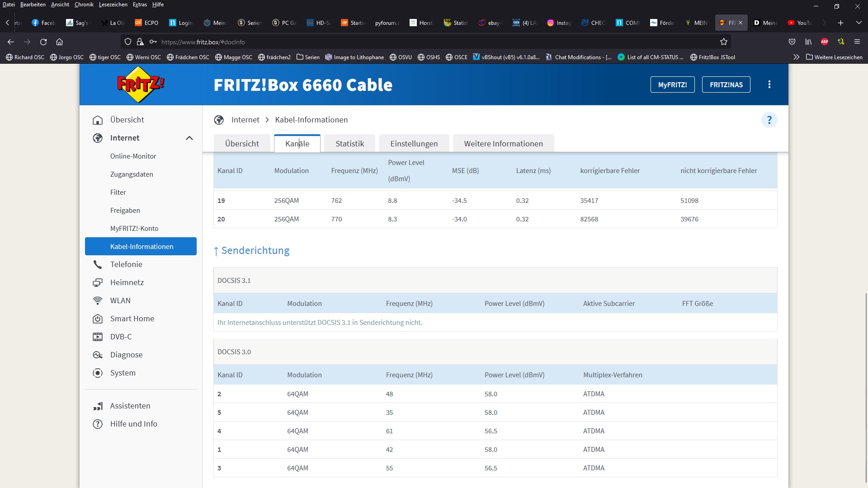This screenshot has width=868, height=488.
Task: Click the Firefox reload button
Action: [x=43, y=42]
